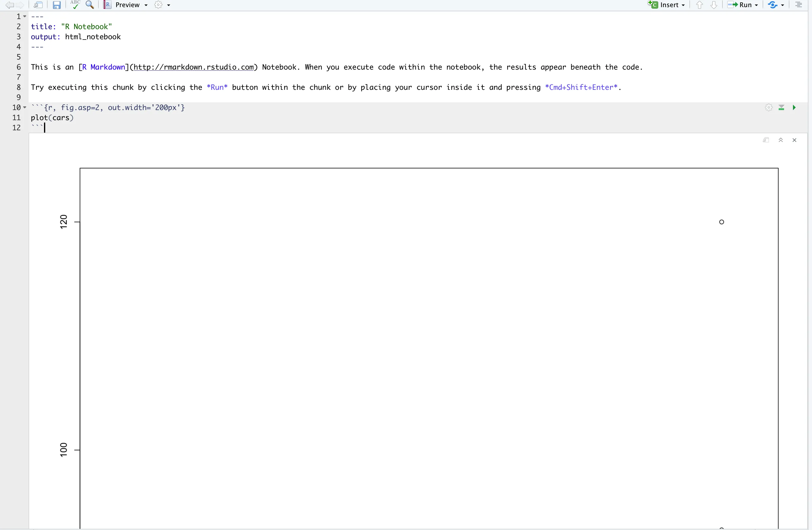This screenshot has height=530, width=812.
Task: Toggle document outline icon
Action: (x=798, y=5)
